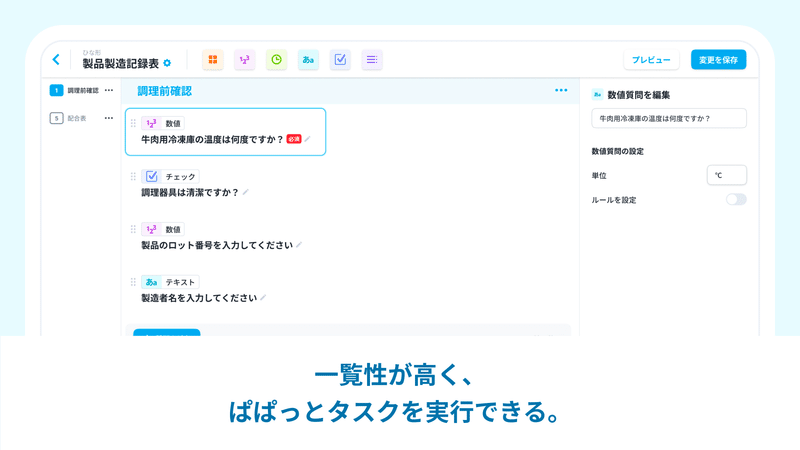Click the 製品製造記録表 template title

(x=121, y=64)
